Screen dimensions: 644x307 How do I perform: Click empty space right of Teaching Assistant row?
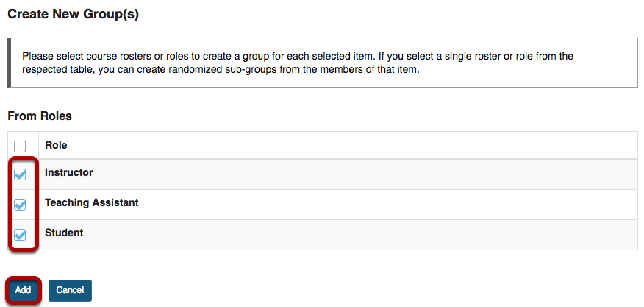click(x=368, y=204)
